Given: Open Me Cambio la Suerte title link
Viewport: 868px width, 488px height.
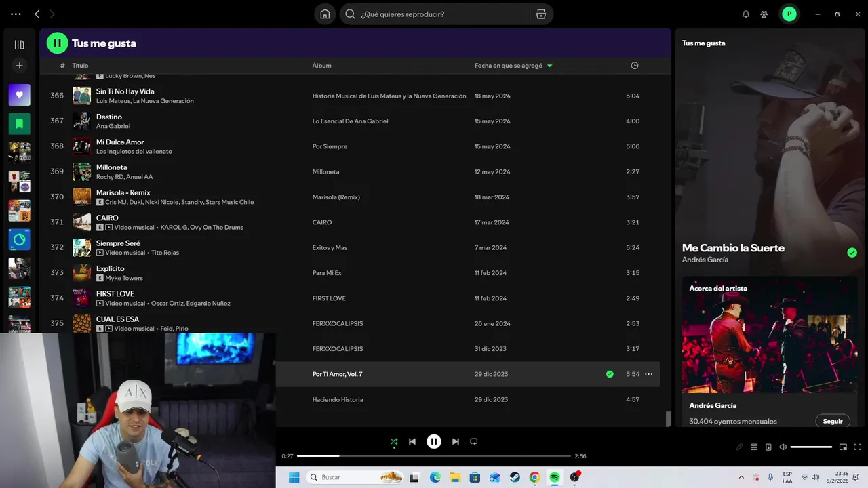Looking at the screenshot, I should coord(733,248).
